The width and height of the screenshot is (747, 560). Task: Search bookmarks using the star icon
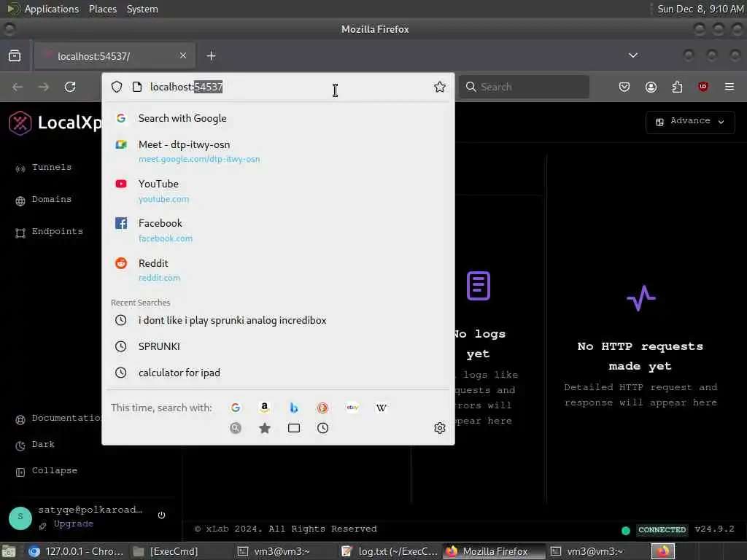pyautogui.click(x=264, y=428)
